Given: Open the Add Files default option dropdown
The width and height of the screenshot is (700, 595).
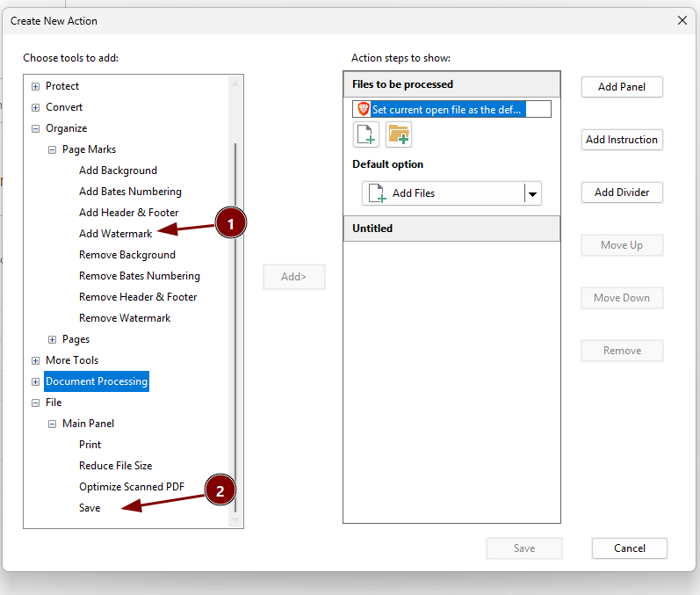Looking at the screenshot, I should [x=532, y=193].
